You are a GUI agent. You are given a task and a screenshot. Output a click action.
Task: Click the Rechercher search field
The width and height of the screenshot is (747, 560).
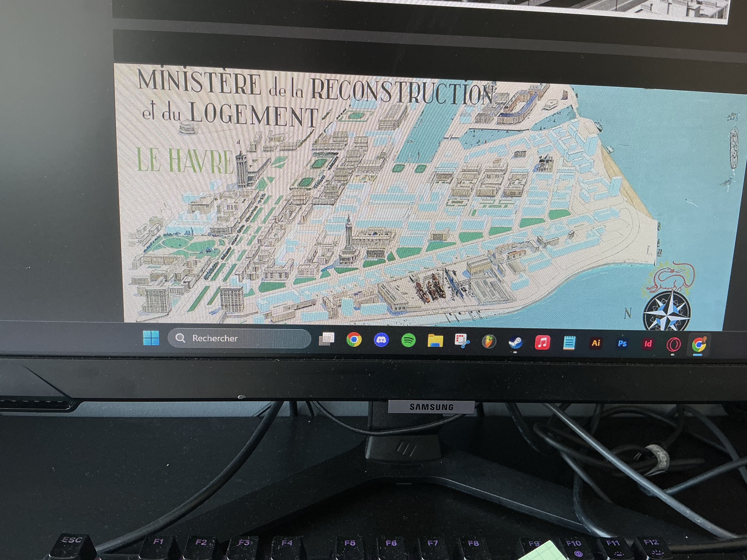pos(239,338)
